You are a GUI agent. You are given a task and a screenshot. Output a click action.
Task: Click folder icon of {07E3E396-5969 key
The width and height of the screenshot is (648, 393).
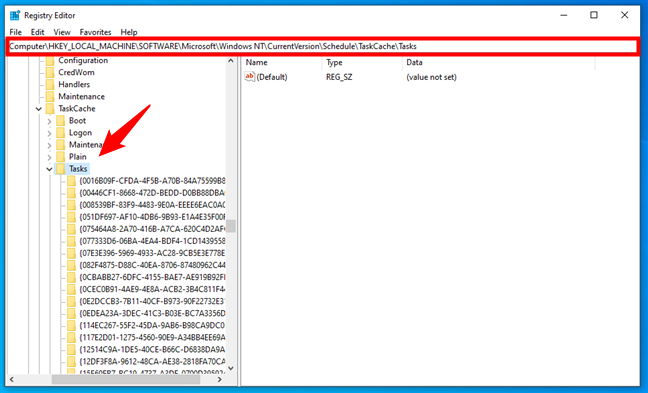point(71,253)
